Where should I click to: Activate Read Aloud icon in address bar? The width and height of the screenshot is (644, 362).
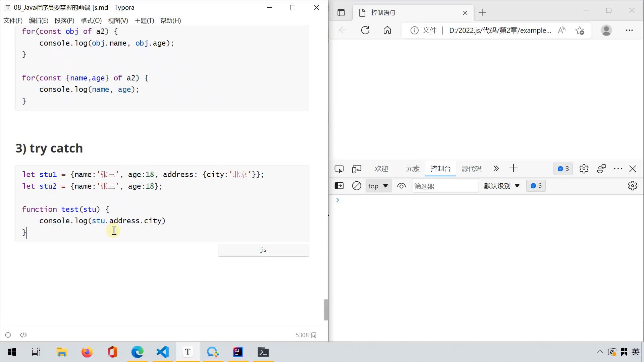[x=562, y=31]
